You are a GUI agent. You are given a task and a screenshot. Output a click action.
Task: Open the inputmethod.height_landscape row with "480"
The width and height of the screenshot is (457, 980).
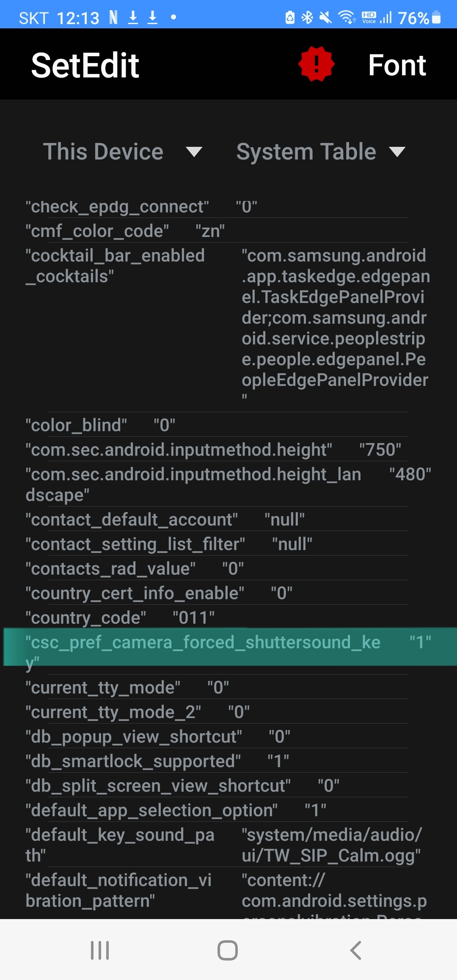pos(228,484)
